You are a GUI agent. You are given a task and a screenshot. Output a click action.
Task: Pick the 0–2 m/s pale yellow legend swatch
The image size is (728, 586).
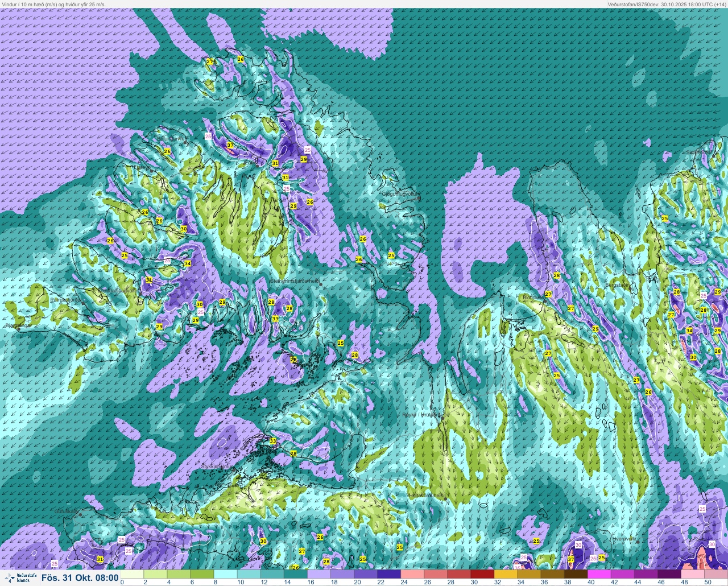(x=133, y=574)
